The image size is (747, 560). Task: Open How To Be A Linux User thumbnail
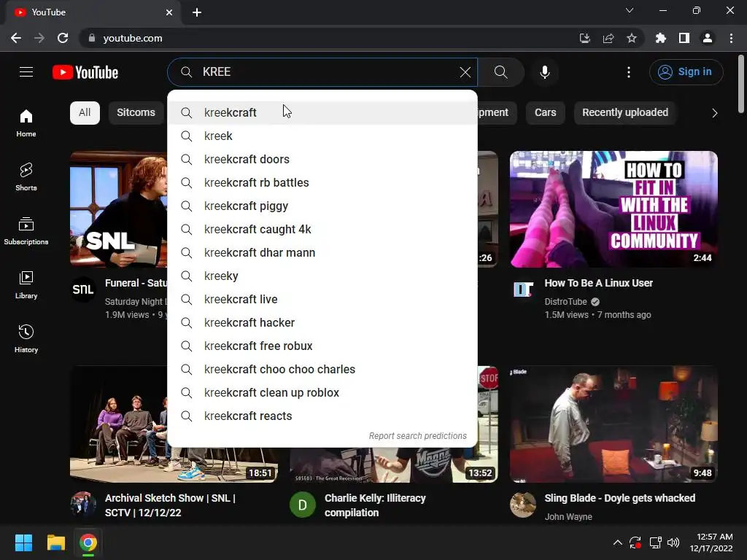[614, 209]
